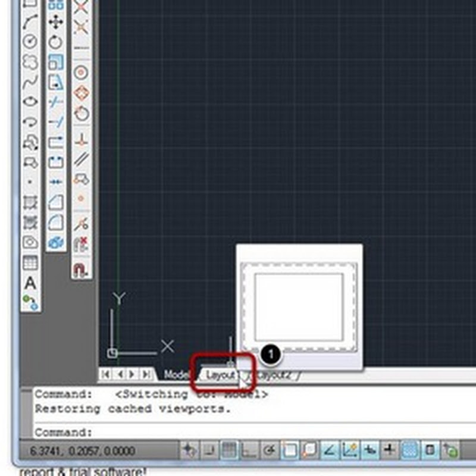Go to previous layout tab arrow
476x476 pixels.
click(x=120, y=374)
